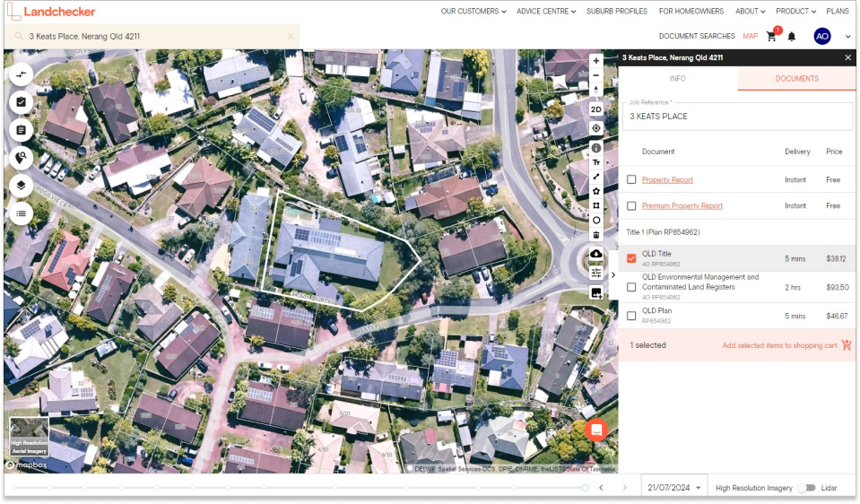Viewport: 860px width, 504px height.
Task: Tick the Property Report checkbox
Action: 631,179
